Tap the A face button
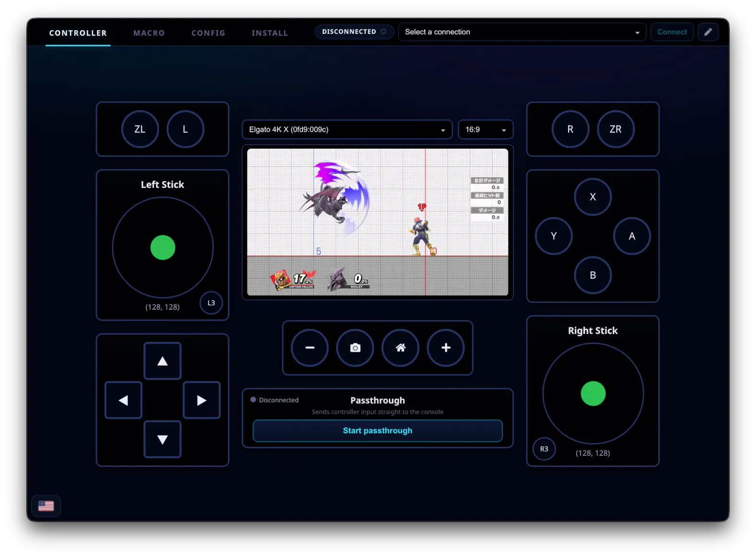Viewport: 756px width, 557px height. point(632,236)
